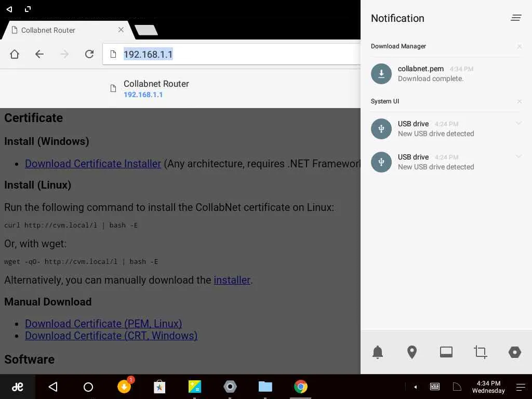The image size is (532, 399).
Task: Download Certificate (PEM, Linux)
Action: pyautogui.click(x=103, y=324)
